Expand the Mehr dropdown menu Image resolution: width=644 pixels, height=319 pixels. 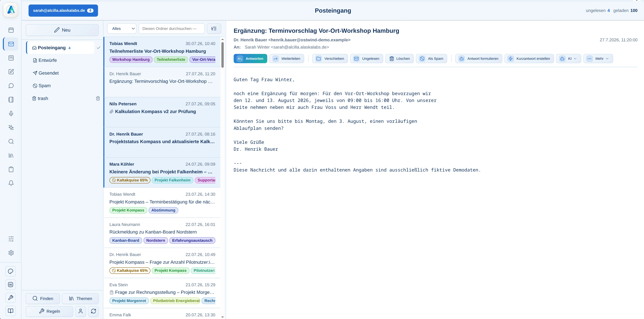click(x=598, y=59)
